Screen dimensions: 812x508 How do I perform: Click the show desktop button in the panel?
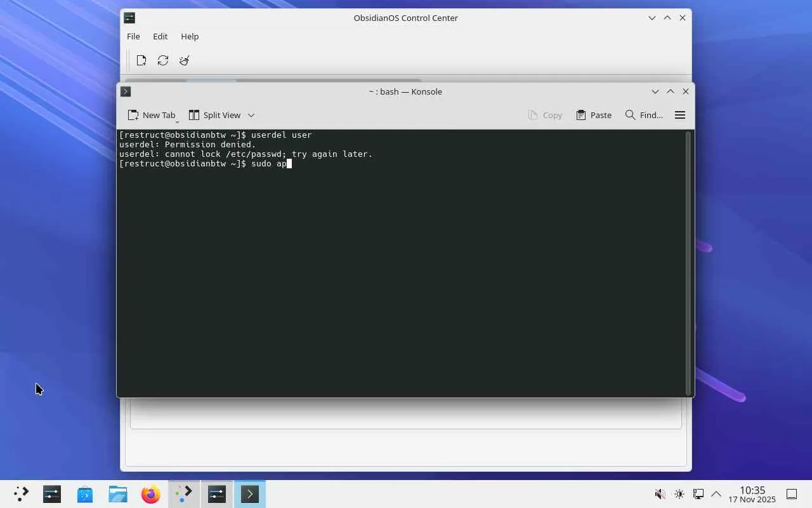pos(792,494)
